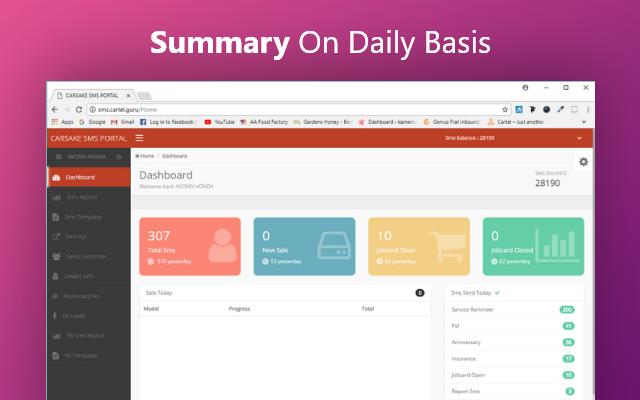
Task: Open Sms Api in the sidebar
Action: pos(89,237)
